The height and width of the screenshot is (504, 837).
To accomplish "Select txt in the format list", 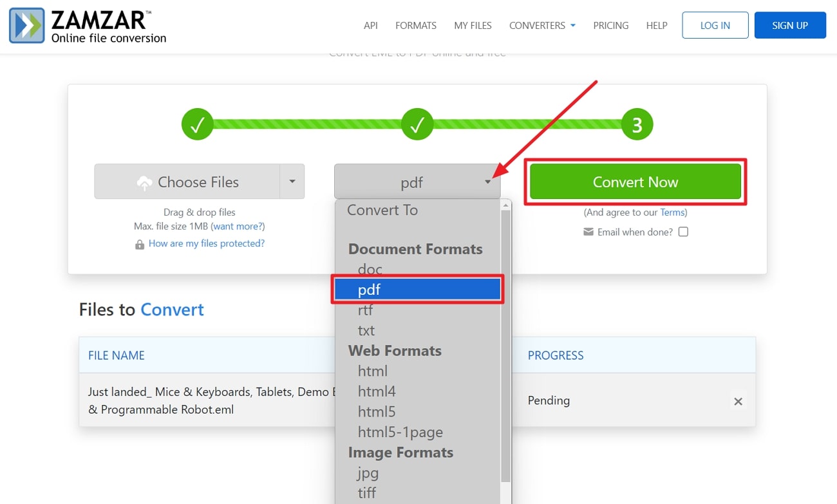I will coord(366,330).
